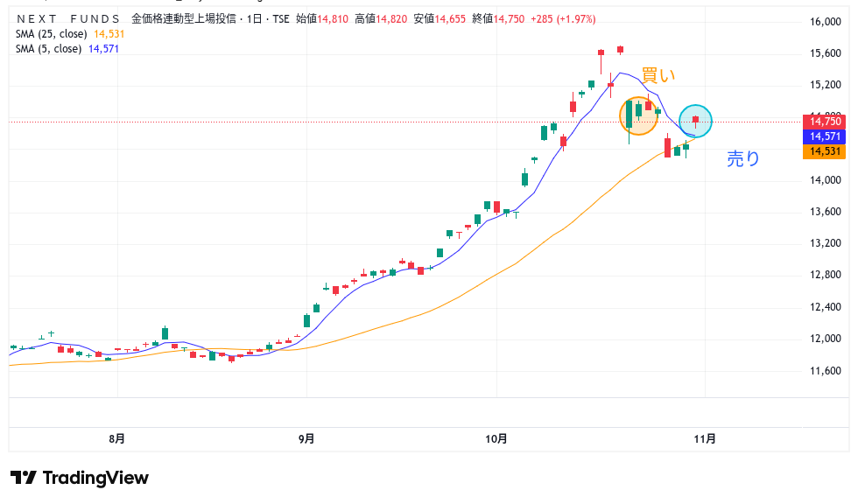Open the TradingView wordmark link
Image resolution: width=858 pixels, height=504 pixels.
coord(95,478)
